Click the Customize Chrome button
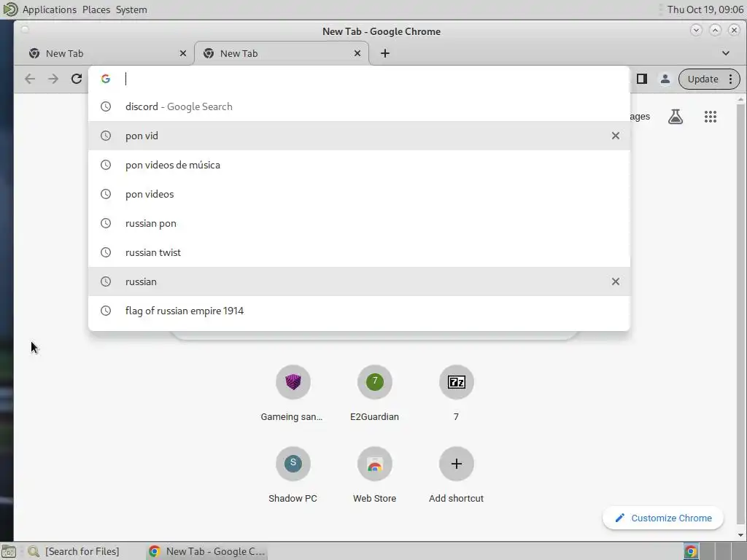Screen dimensions: 747x560 point(663,518)
